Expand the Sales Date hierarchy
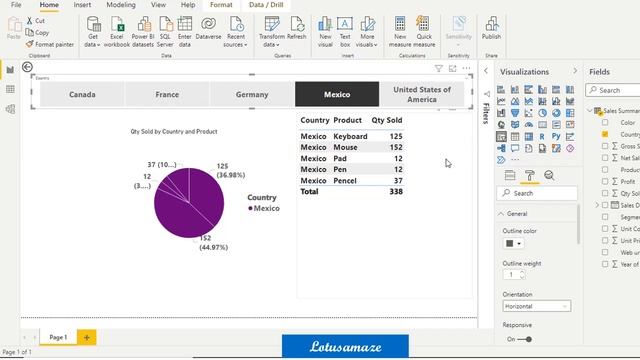 pyautogui.click(x=597, y=205)
